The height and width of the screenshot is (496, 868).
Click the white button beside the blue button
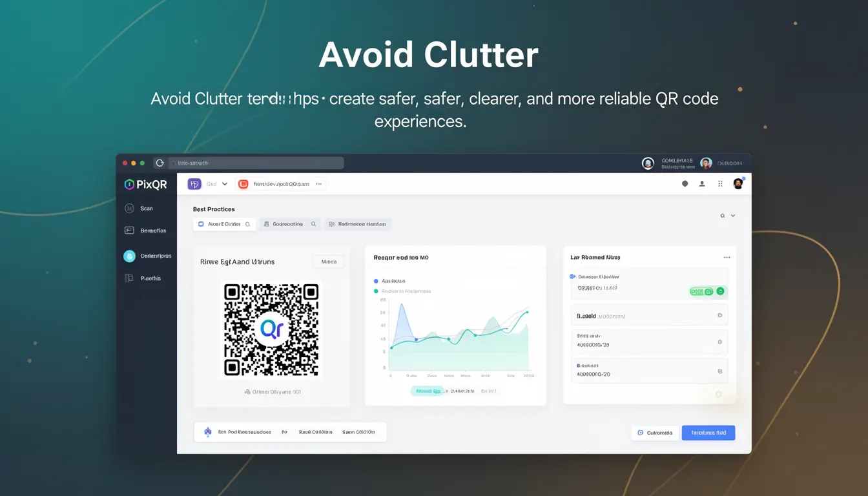point(655,433)
